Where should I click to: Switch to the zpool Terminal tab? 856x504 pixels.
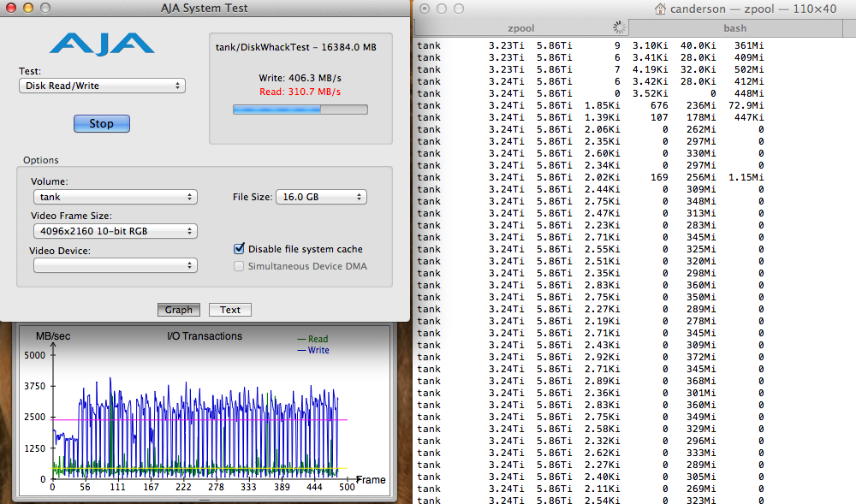click(520, 28)
